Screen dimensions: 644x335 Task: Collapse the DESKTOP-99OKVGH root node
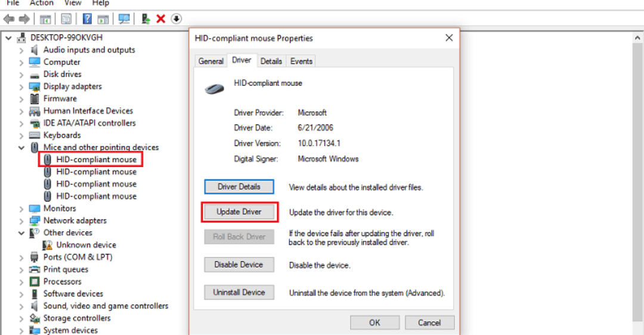click(8, 38)
